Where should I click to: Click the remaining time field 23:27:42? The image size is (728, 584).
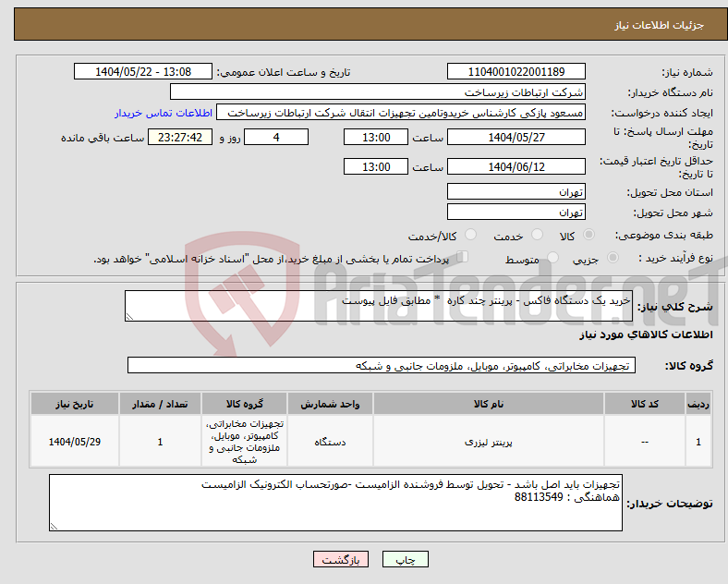pyautogui.click(x=180, y=137)
